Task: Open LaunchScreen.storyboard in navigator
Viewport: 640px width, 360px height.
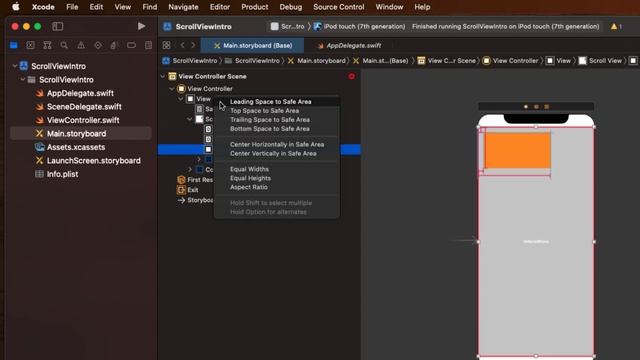Action: pos(93,160)
